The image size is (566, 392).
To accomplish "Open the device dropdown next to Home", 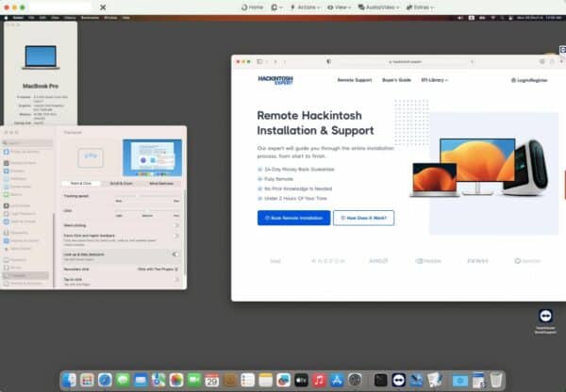I will coord(276,8).
